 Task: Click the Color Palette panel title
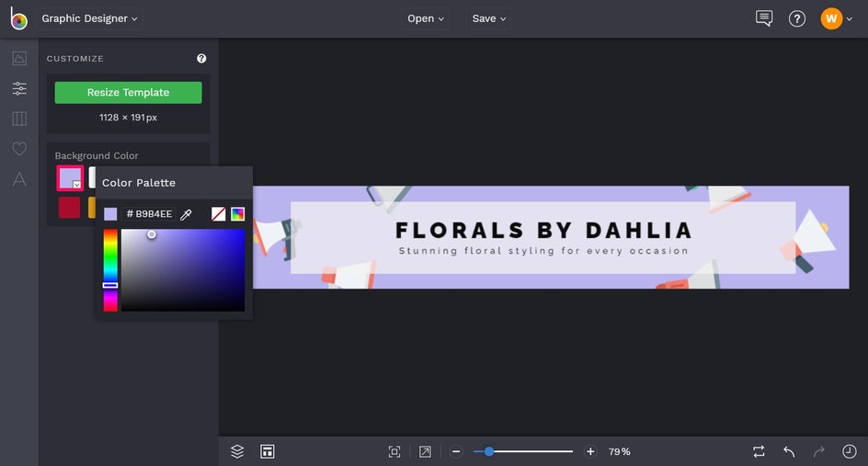coord(139,183)
